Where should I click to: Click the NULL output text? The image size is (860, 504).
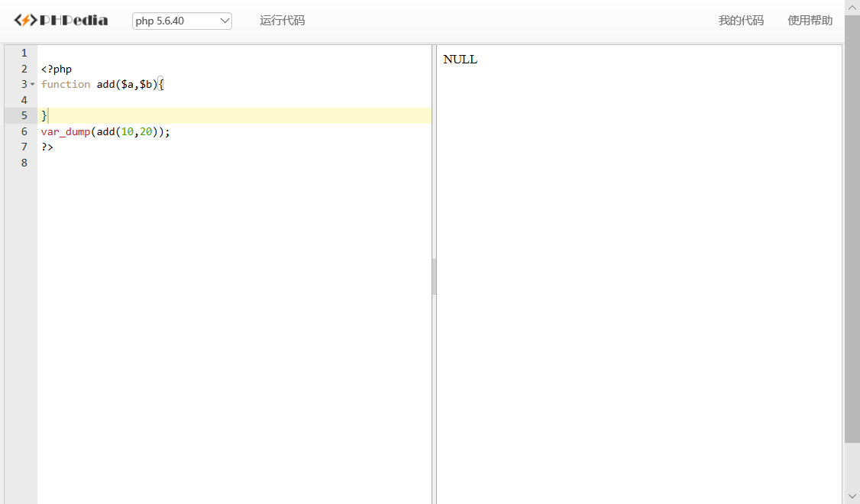coord(460,60)
